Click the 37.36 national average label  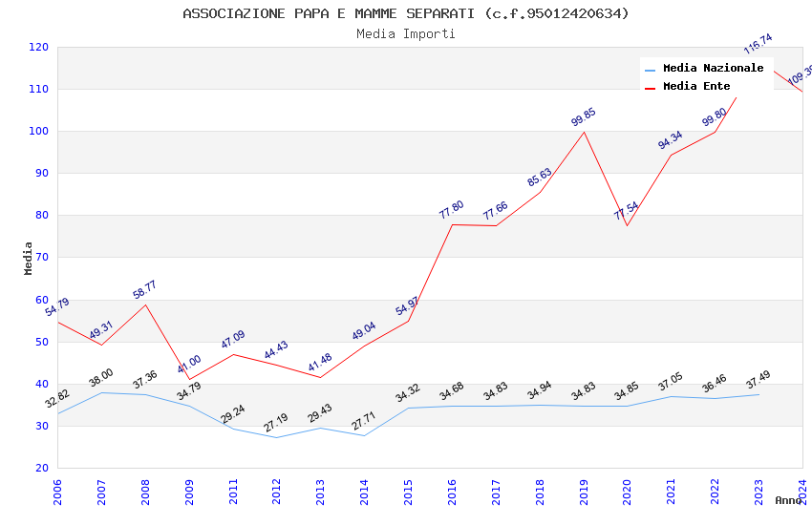pos(144,380)
